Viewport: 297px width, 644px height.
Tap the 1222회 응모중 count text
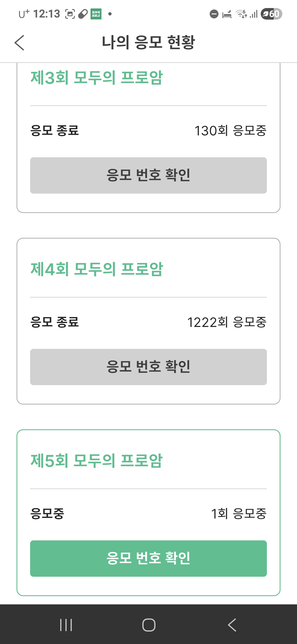click(226, 322)
